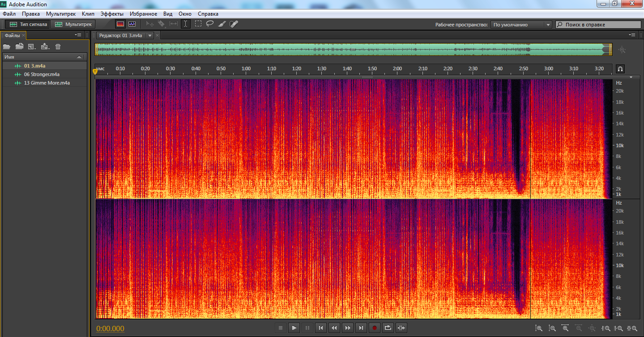Pick the Spot Healing Brush tool
The height and width of the screenshot is (337, 644).
[234, 24]
